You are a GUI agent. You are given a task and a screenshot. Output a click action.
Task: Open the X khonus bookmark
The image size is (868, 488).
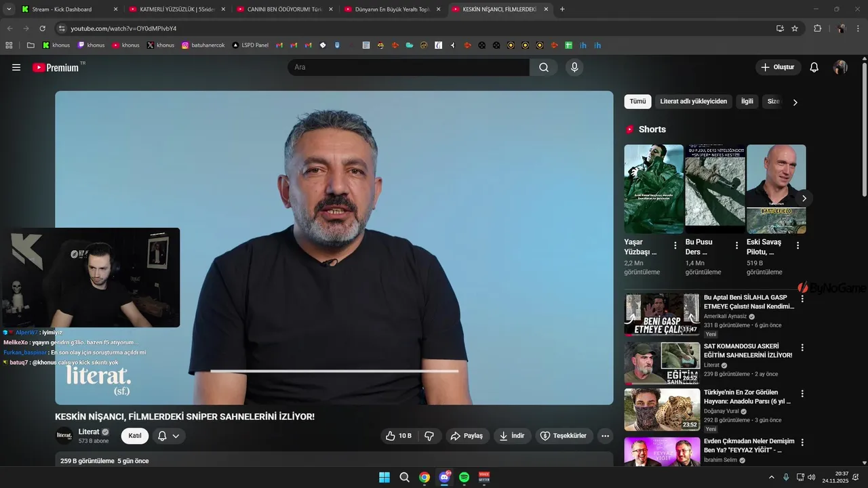tap(161, 45)
